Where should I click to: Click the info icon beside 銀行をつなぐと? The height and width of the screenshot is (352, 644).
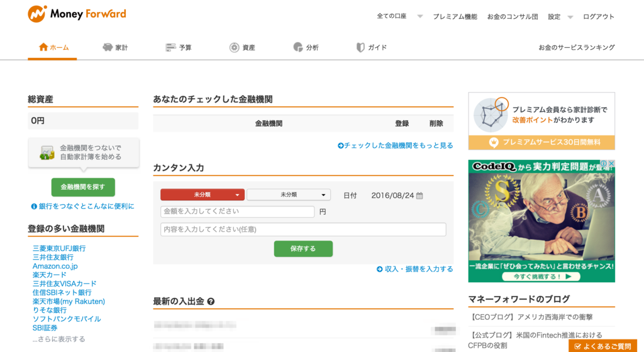click(x=34, y=207)
